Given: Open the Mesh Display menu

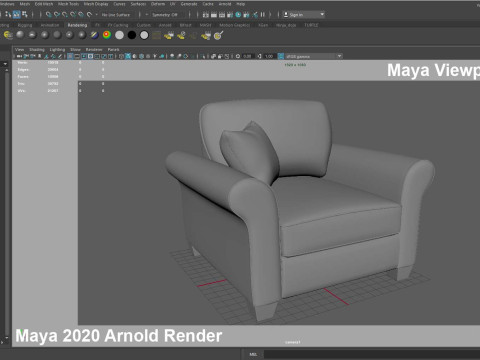Looking at the screenshot, I should [x=96, y=4].
